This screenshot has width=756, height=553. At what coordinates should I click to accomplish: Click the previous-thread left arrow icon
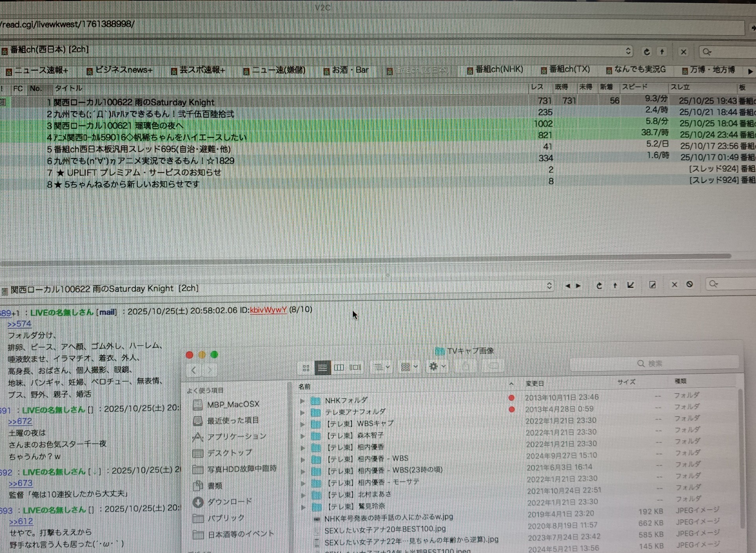pyautogui.click(x=567, y=286)
